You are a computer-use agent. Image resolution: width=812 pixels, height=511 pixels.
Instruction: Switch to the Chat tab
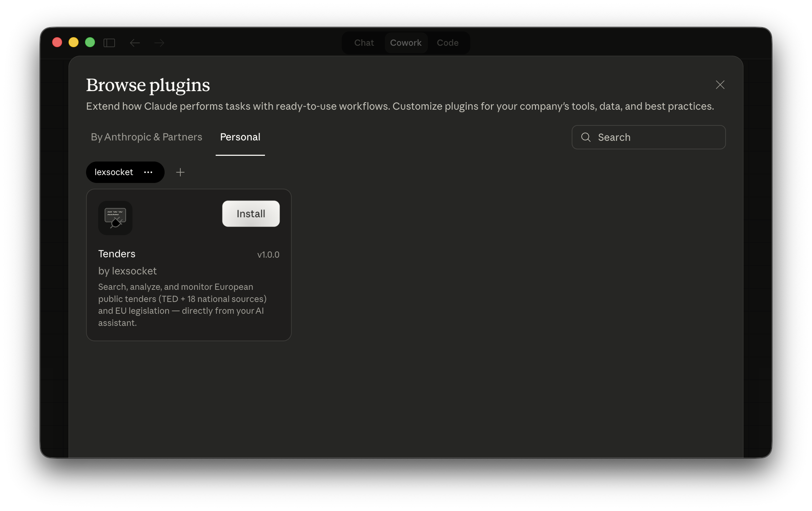click(364, 43)
